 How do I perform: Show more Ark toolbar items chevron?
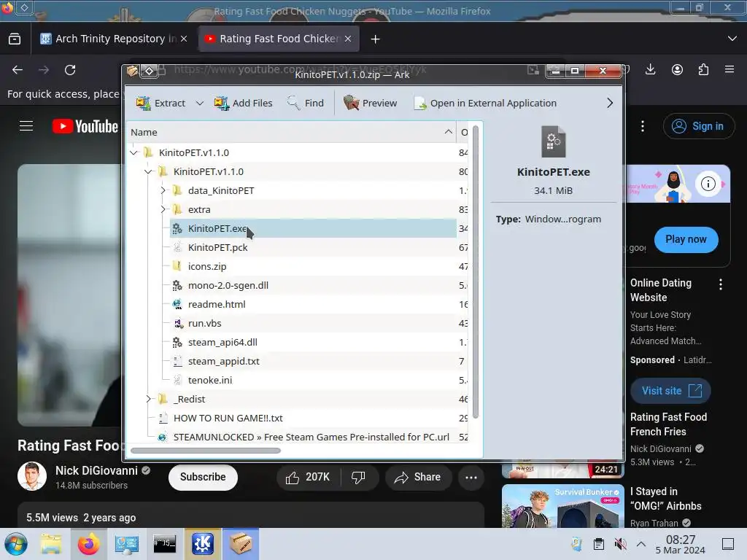coord(610,104)
